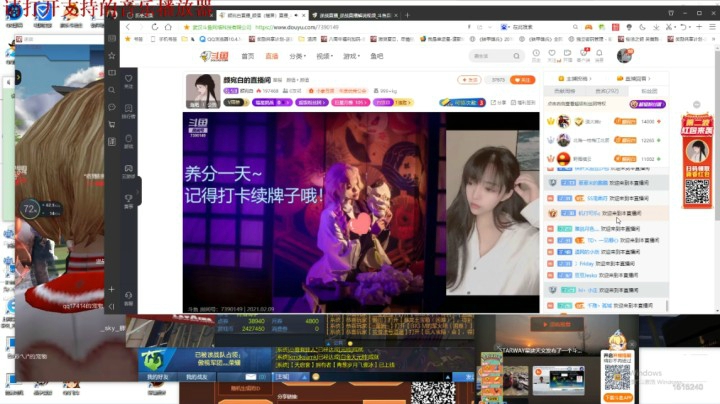Open the chat bubble icon in browser sidebar
The width and height of the screenshot is (720, 404).
tap(112, 107)
